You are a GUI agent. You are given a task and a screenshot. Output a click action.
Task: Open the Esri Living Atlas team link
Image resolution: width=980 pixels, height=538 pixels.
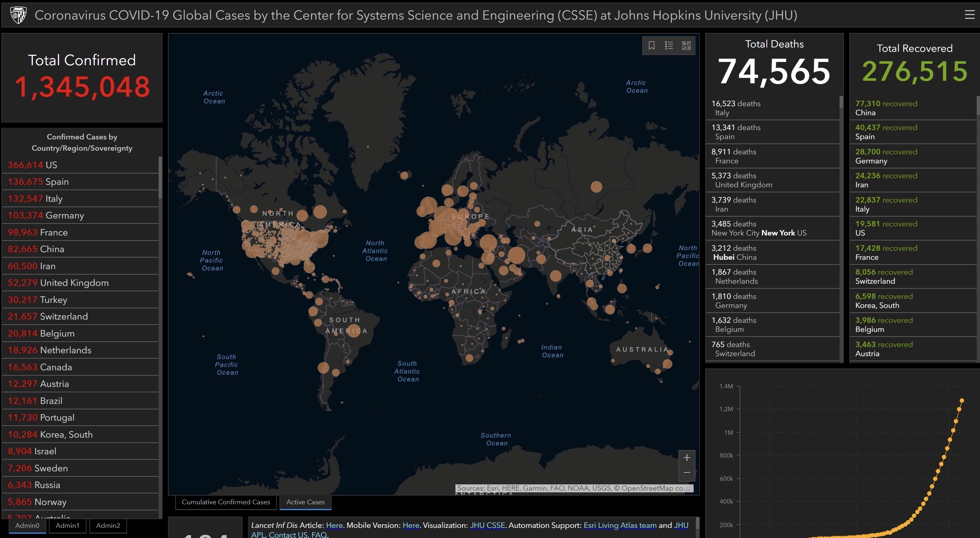pyautogui.click(x=620, y=525)
